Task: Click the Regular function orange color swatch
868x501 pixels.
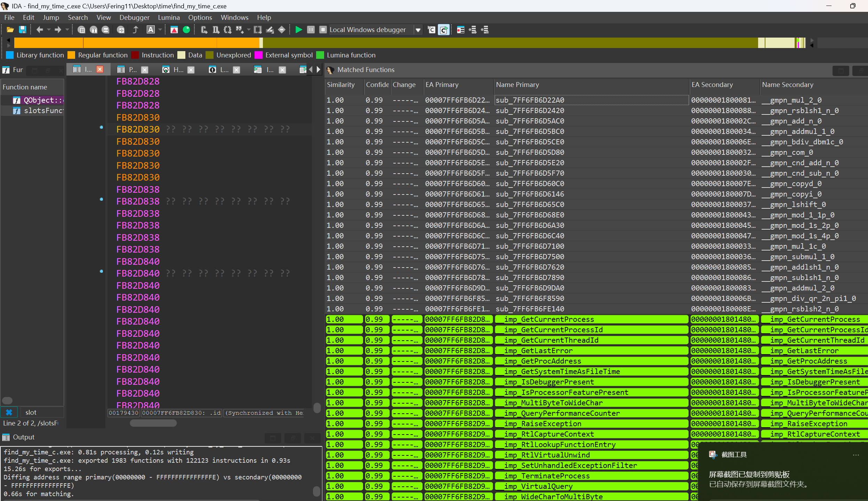Action: pyautogui.click(x=71, y=55)
